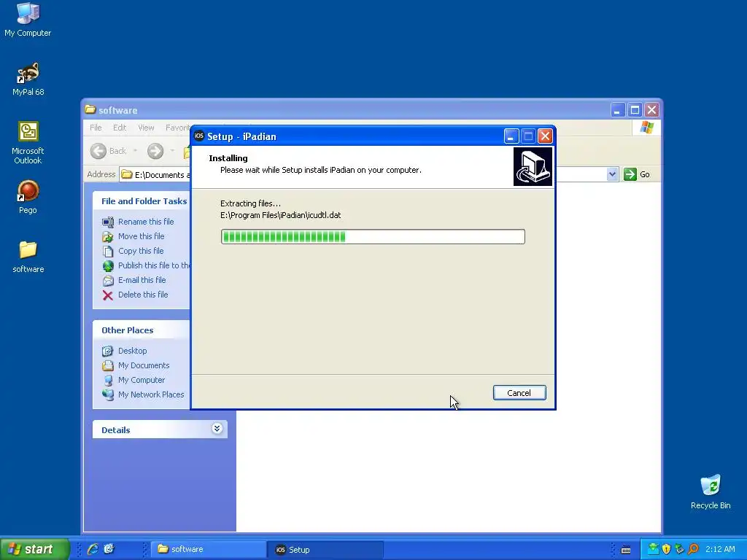Switch to software taskbar button

point(208,550)
